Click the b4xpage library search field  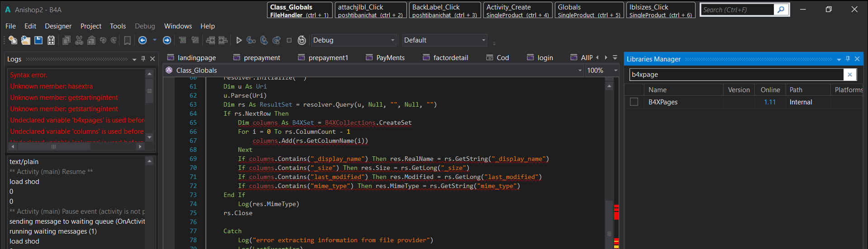coord(735,75)
